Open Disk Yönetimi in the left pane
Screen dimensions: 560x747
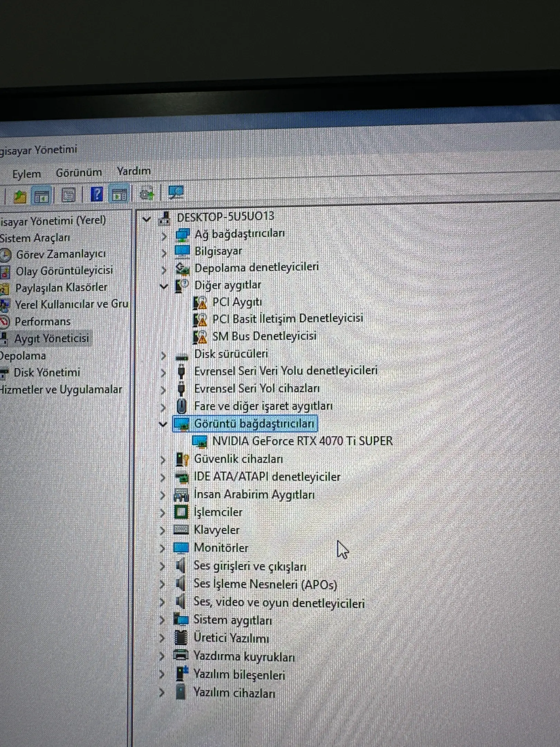47,372
